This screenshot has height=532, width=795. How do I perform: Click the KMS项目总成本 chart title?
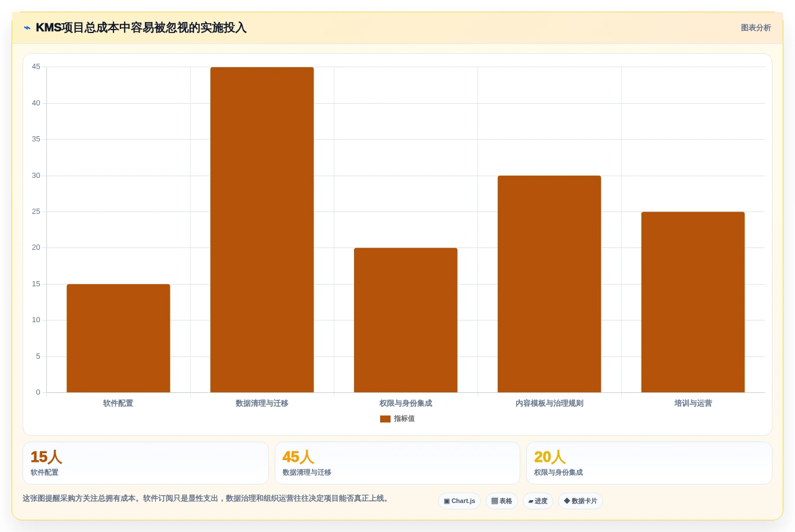point(141,28)
